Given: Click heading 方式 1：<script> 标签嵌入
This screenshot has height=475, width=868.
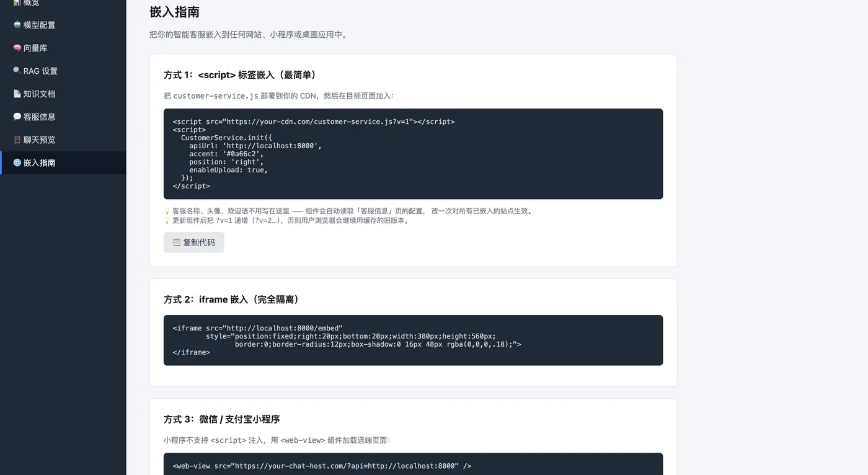Looking at the screenshot, I should click(x=242, y=75).
